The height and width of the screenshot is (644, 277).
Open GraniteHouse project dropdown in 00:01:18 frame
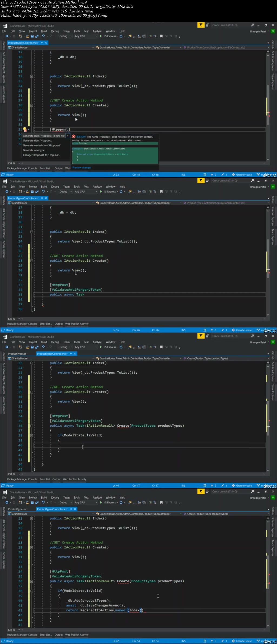pos(51,48)
